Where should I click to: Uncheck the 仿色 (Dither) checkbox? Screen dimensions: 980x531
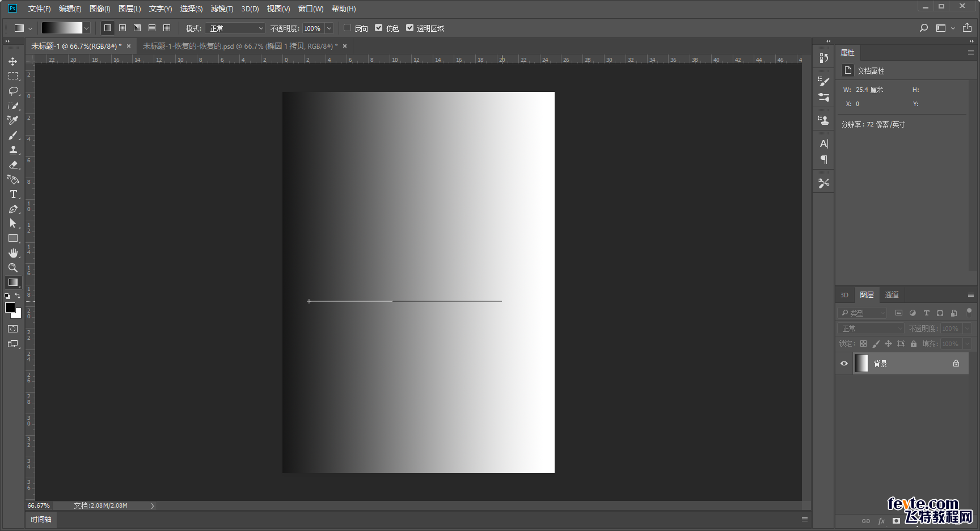coord(379,28)
